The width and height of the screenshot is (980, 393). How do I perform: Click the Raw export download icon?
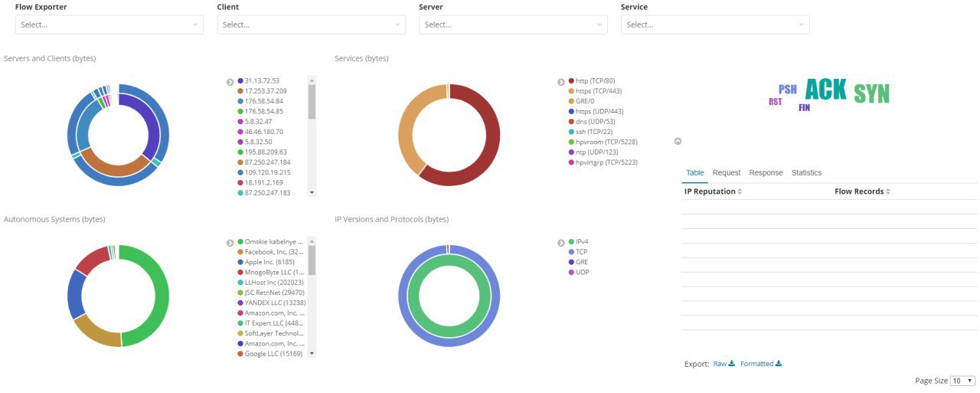coord(731,363)
